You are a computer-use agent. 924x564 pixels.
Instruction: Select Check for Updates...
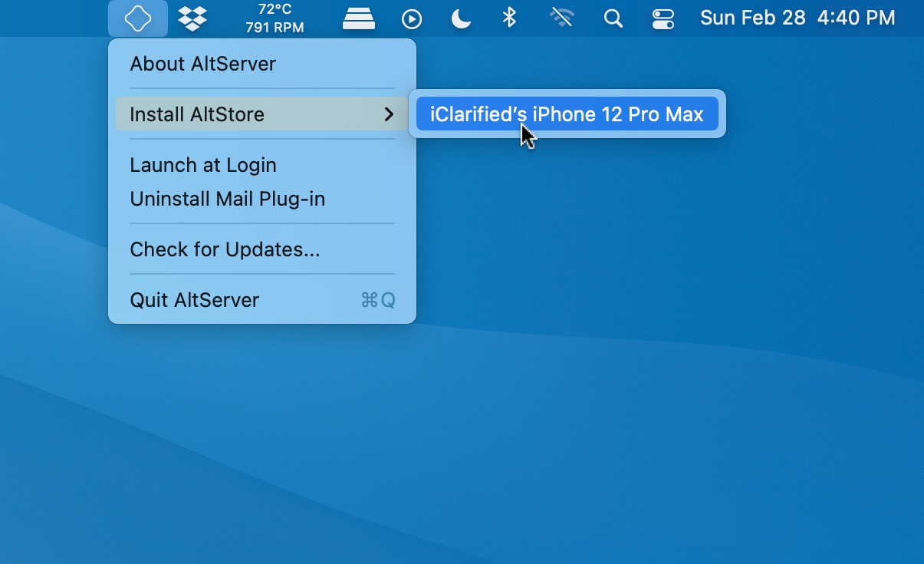[x=262, y=249]
